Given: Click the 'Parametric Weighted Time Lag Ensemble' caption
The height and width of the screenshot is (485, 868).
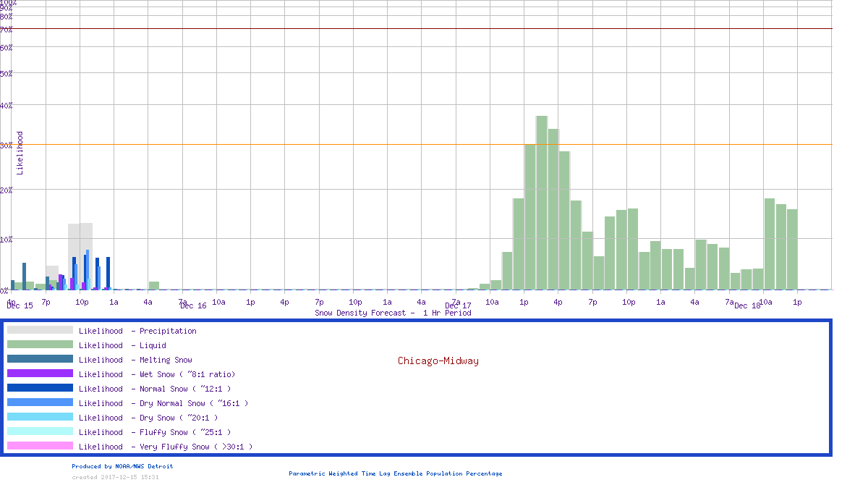Looking at the screenshot, I should coord(395,473).
